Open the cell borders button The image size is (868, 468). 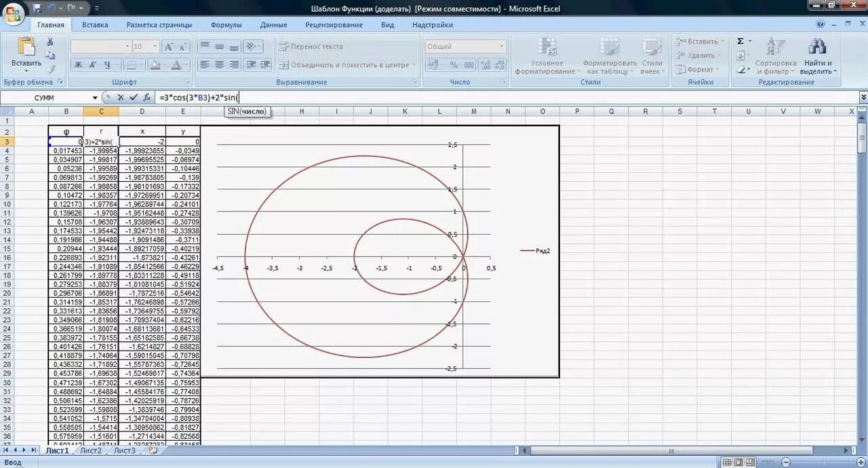(131, 65)
